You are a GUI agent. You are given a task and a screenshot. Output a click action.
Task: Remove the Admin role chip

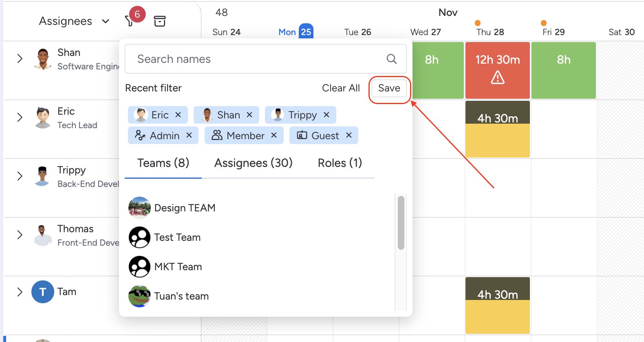click(x=189, y=135)
